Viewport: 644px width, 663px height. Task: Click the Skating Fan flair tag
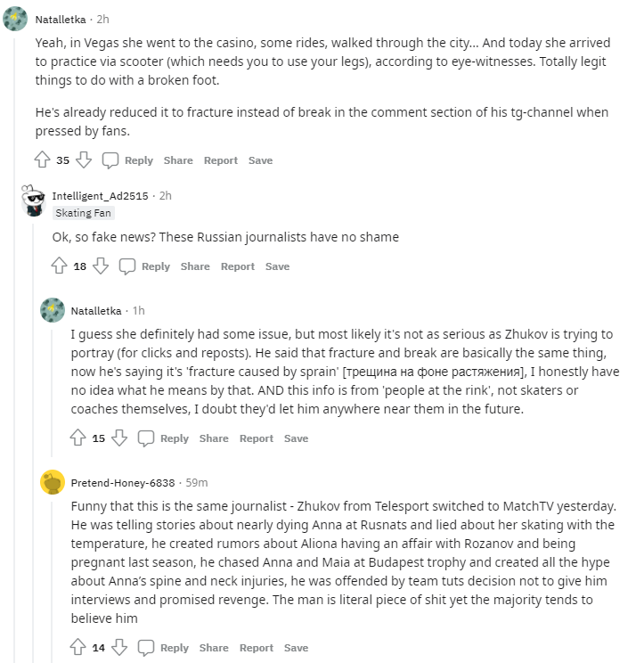tap(84, 213)
